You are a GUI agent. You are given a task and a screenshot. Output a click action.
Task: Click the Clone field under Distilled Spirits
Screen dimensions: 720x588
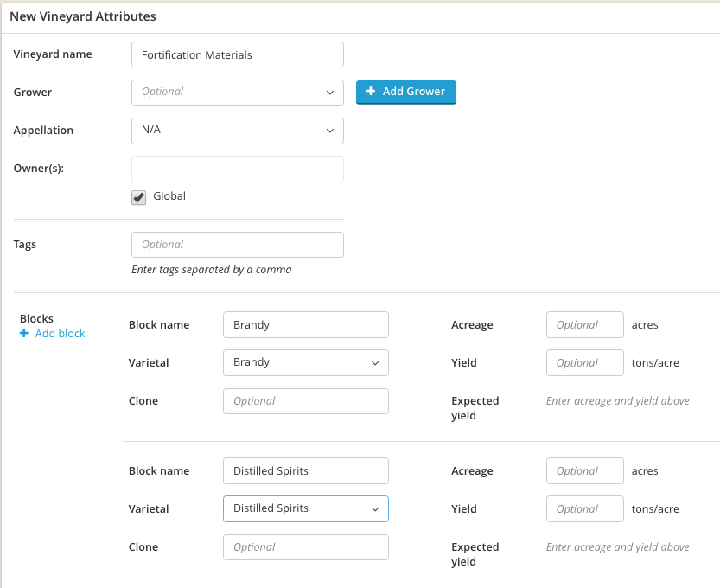[x=306, y=547]
